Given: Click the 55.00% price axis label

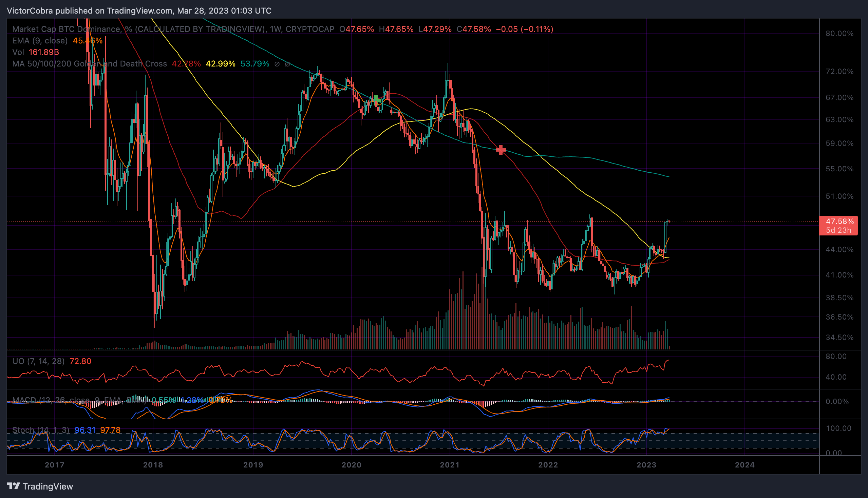Looking at the screenshot, I should [839, 169].
